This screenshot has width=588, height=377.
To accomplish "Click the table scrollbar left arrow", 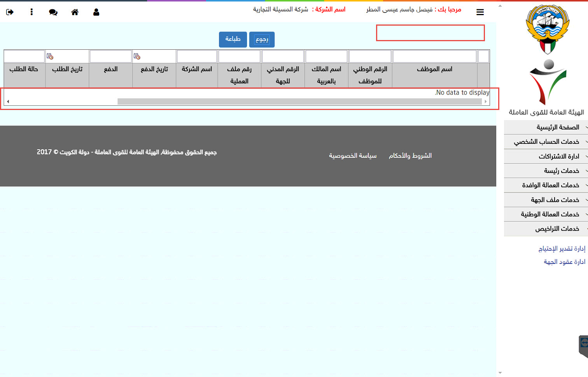I will [x=8, y=101].
